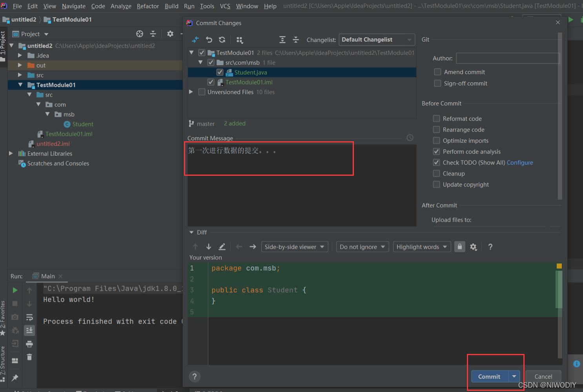Go to next difference arrow in Diff
Screen dimensions: 583x392
pyautogui.click(x=209, y=246)
